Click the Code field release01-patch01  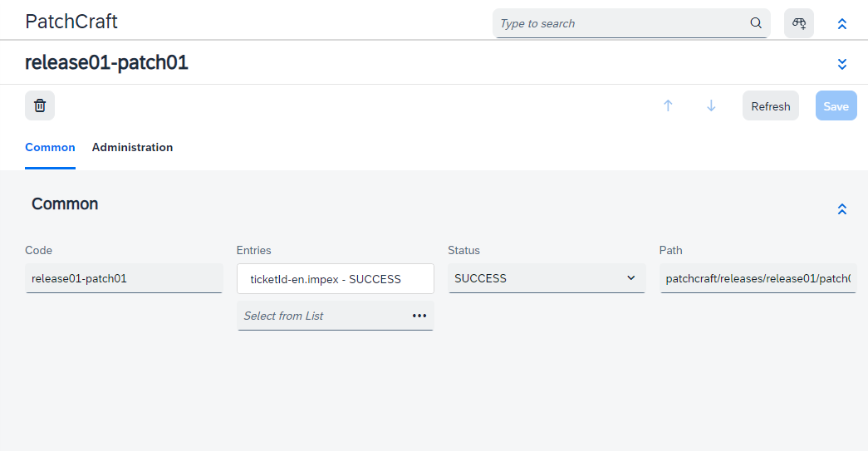point(124,278)
